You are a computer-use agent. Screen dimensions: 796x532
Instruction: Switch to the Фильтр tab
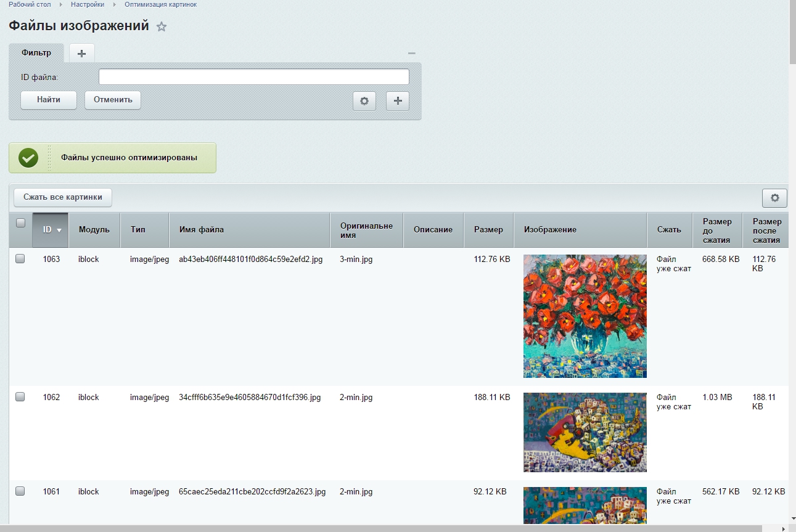tap(36, 53)
